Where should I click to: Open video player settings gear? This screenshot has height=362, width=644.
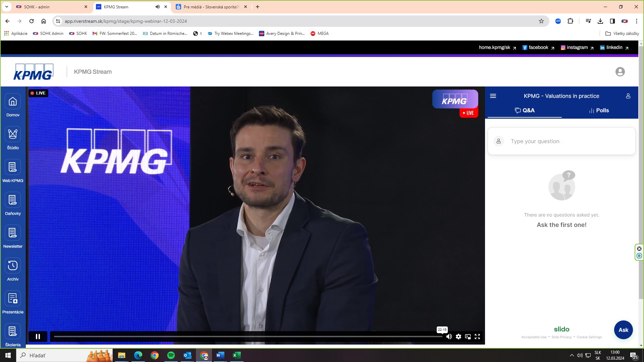(x=459, y=337)
